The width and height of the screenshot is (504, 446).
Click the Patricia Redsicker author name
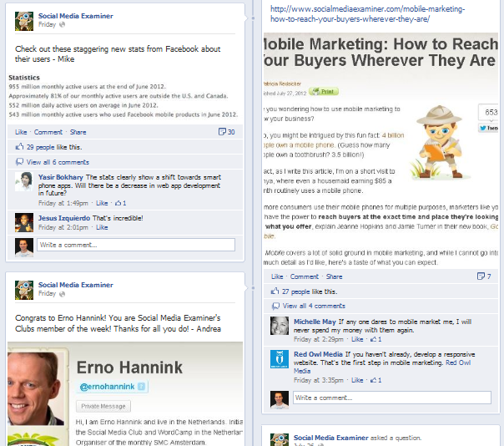(282, 84)
